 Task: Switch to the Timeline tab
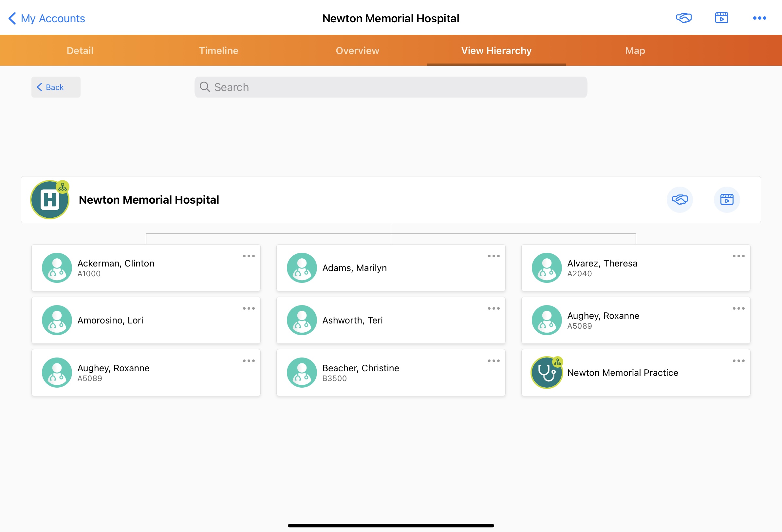218,50
